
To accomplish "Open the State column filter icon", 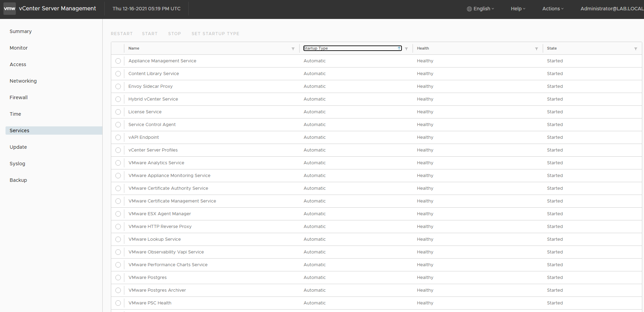I will click(636, 49).
